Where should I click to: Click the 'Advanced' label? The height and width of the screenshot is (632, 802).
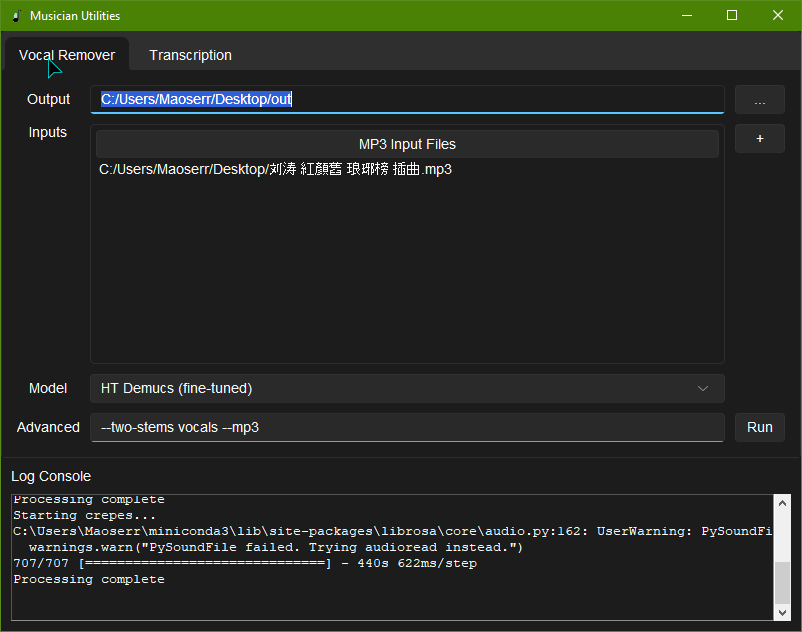pos(48,427)
